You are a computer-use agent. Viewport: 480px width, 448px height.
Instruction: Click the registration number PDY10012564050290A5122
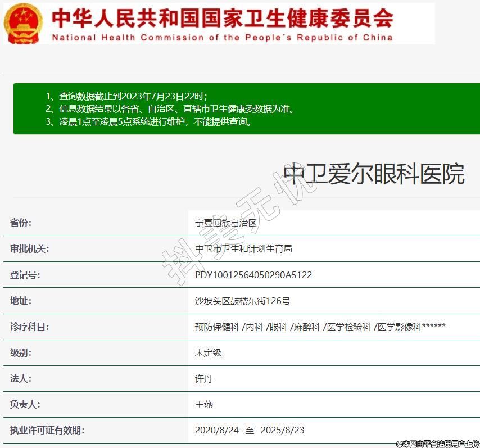[253, 275]
